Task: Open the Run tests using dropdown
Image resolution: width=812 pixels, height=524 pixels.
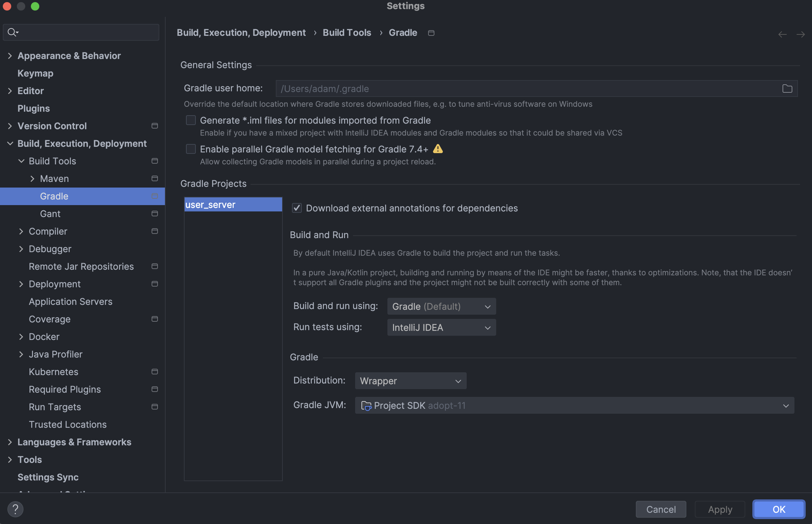Action: point(441,327)
